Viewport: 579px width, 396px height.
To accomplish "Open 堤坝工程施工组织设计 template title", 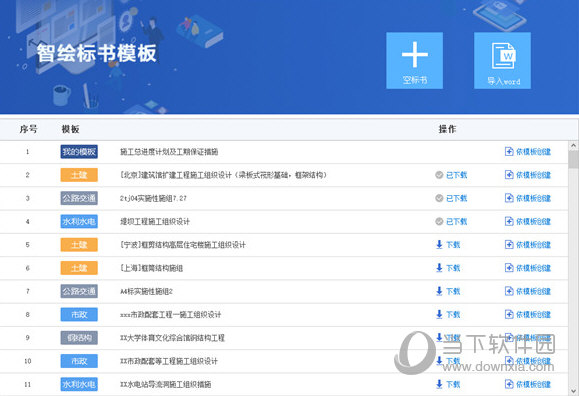I will [x=155, y=222].
